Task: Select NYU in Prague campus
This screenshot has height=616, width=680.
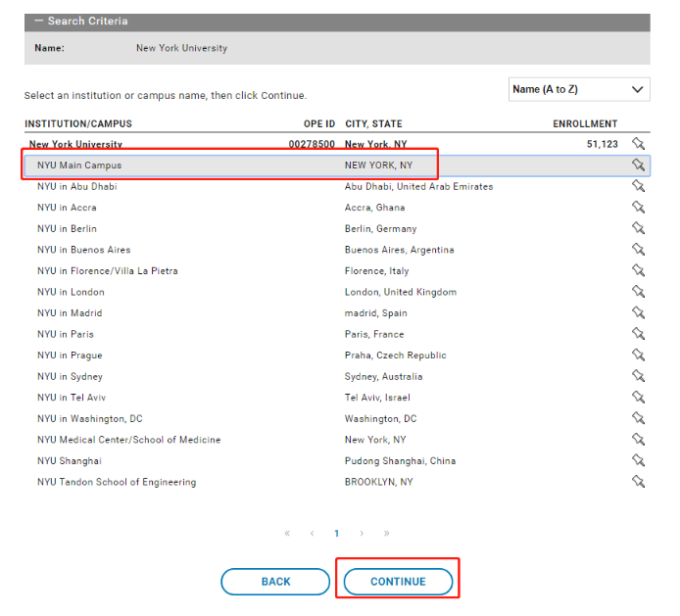Action: [70, 355]
